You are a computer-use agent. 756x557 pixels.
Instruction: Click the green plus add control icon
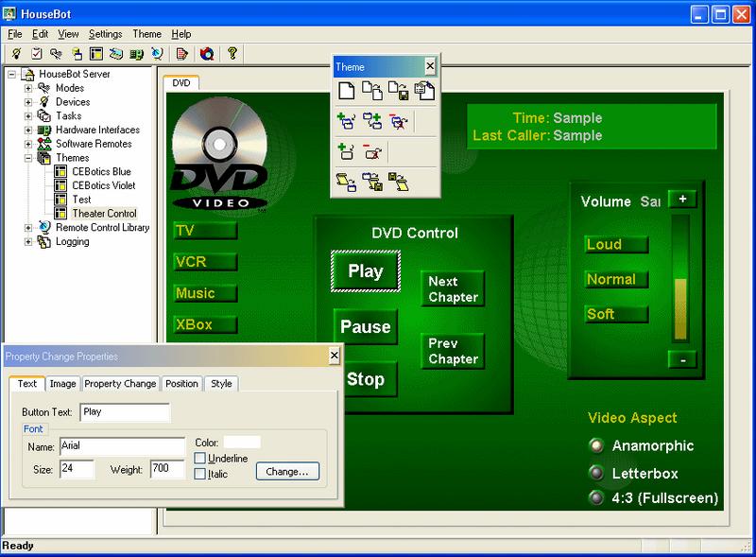[346, 151]
